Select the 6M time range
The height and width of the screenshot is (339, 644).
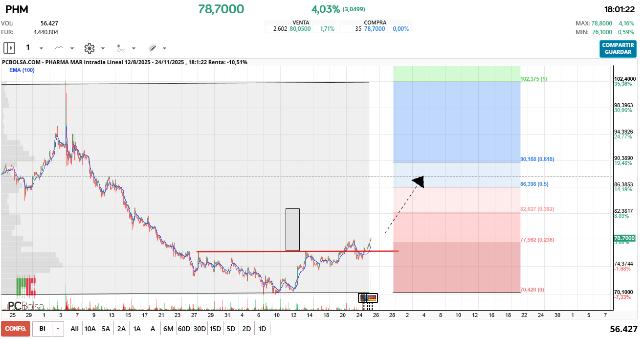pos(168,329)
